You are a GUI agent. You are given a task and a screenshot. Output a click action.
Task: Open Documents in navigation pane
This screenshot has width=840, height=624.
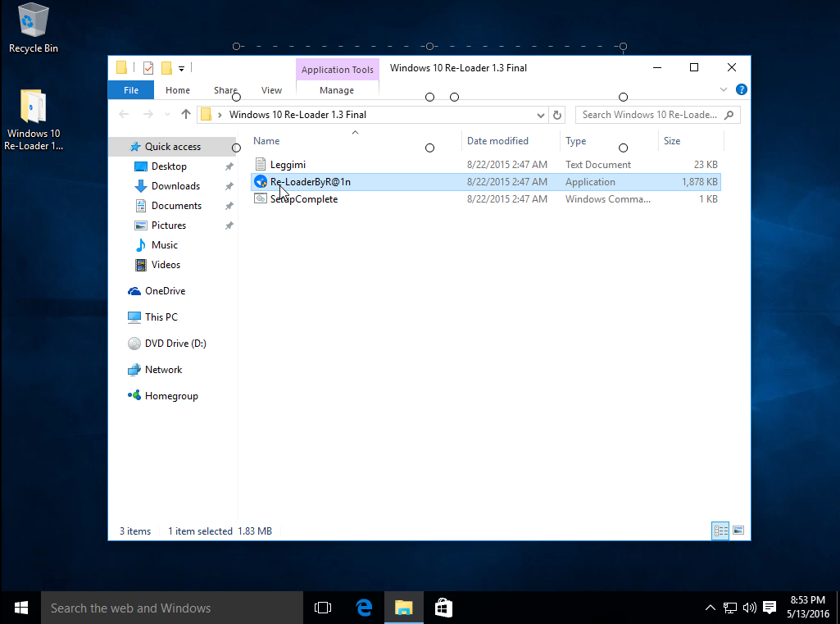pyautogui.click(x=176, y=206)
